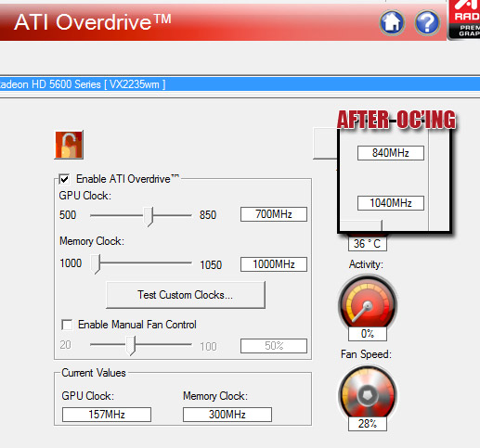Open the Help question mark icon
This screenshot has width=480, height=448.
pyautogui.click(x=427, y=22)
